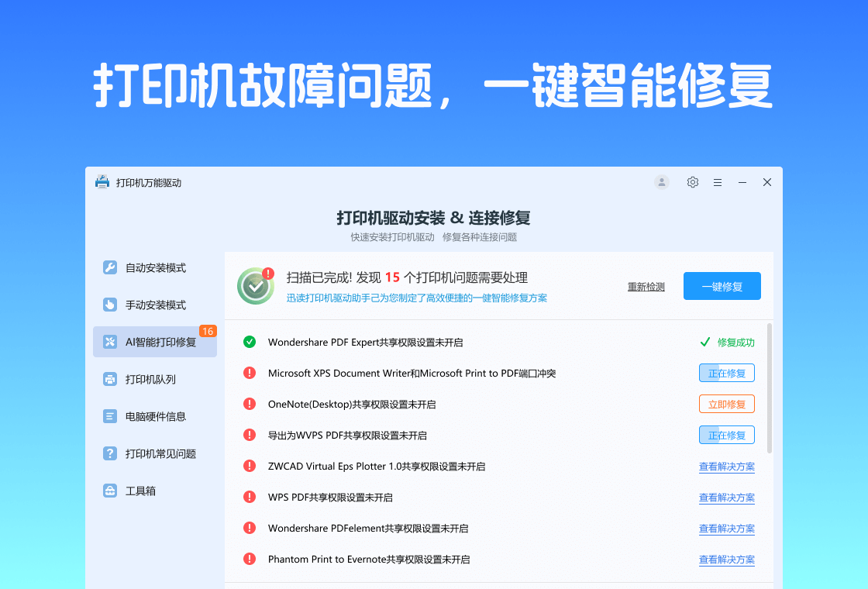868x589 pixels.
Task: Click the 打印机万能驱动 window title
Action: (x=149, y=183)
